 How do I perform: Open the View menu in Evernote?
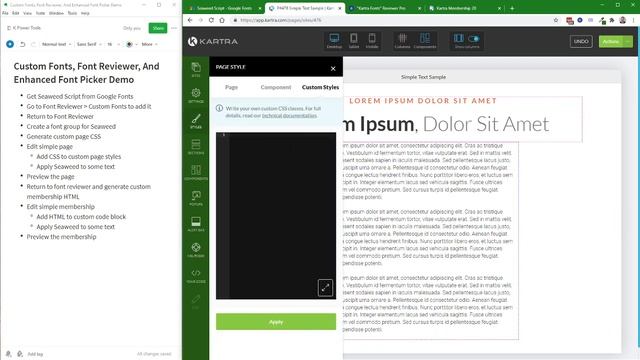coord(27,13)
